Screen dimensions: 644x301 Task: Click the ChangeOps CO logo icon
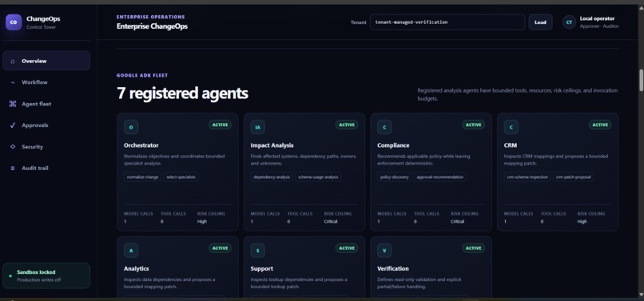(14, 22)
